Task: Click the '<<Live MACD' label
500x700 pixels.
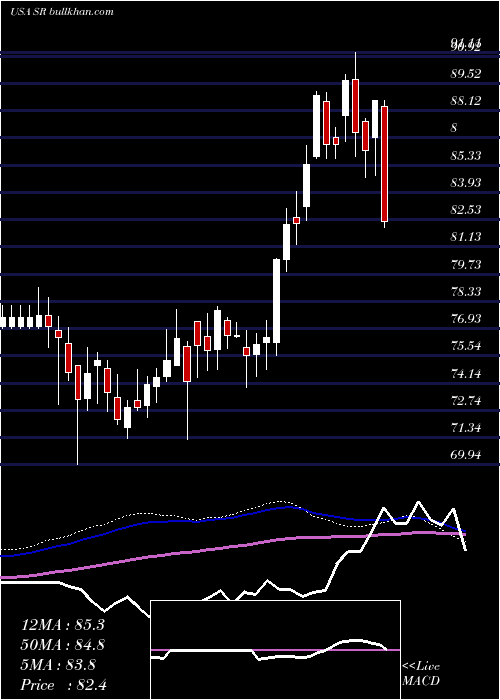Action: point(421,674)
